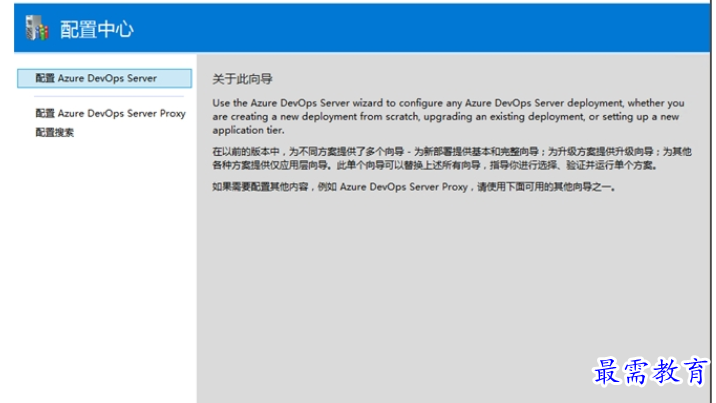This screenshot has height=403, width=716.
Task: Click the English paragraph starting 'Use the Azure DevOps'
Action: pyautogui.click(x=448, y=116)
